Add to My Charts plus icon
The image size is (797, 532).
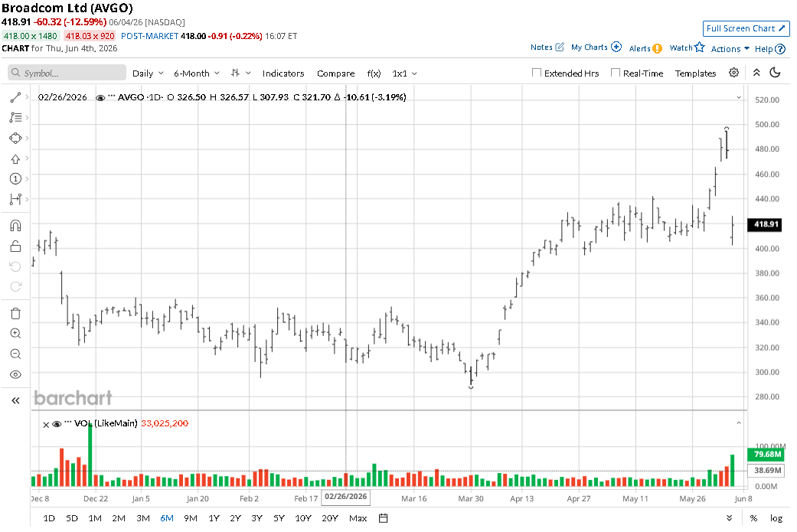(616, 47)
